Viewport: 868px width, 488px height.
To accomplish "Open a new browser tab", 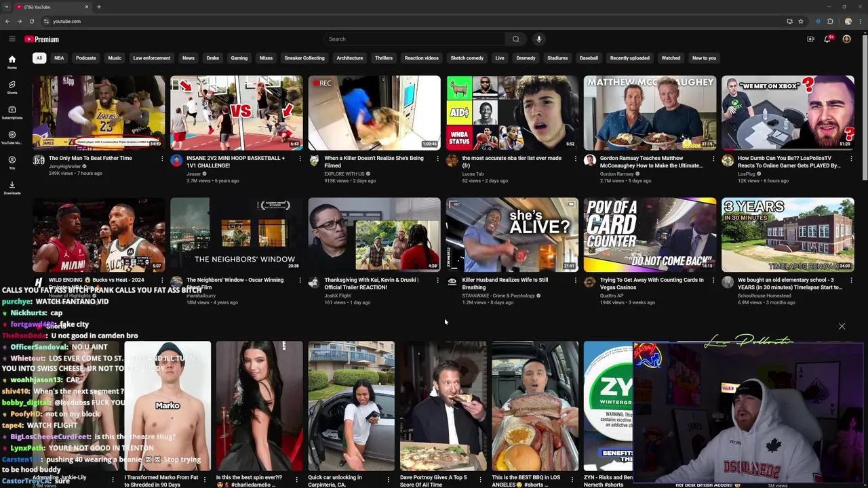I will [x=99, y=7].
